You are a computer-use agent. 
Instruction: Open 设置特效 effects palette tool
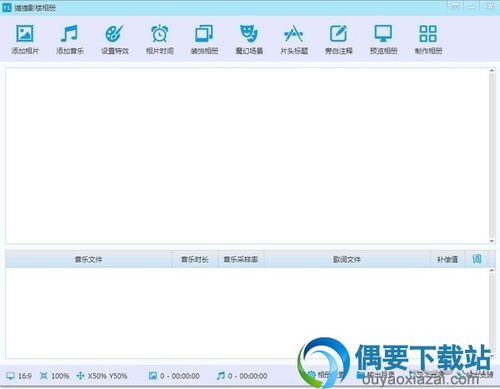(x=115, y=39)
